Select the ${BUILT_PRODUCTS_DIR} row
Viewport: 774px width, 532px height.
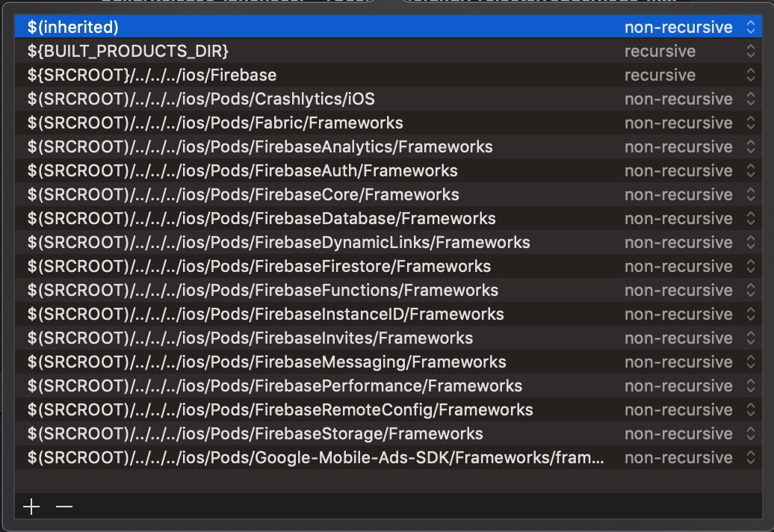point(299,51)
